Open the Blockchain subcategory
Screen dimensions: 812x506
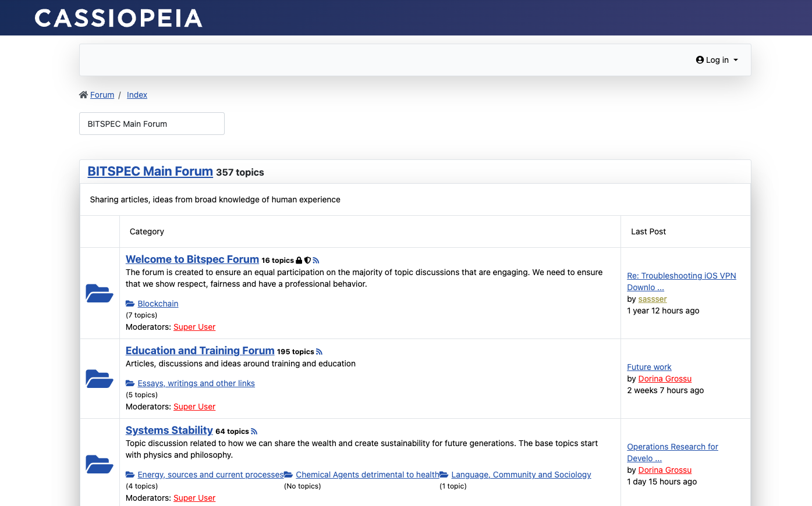click(x=158, y=304)
